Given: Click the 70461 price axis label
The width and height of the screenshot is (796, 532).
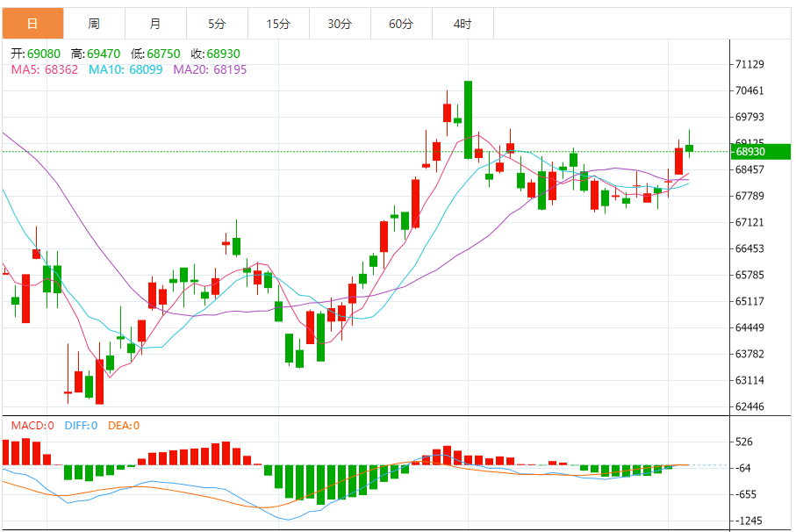Looking at the screenshot, I should pyautogui.click(x=749, y=90).
